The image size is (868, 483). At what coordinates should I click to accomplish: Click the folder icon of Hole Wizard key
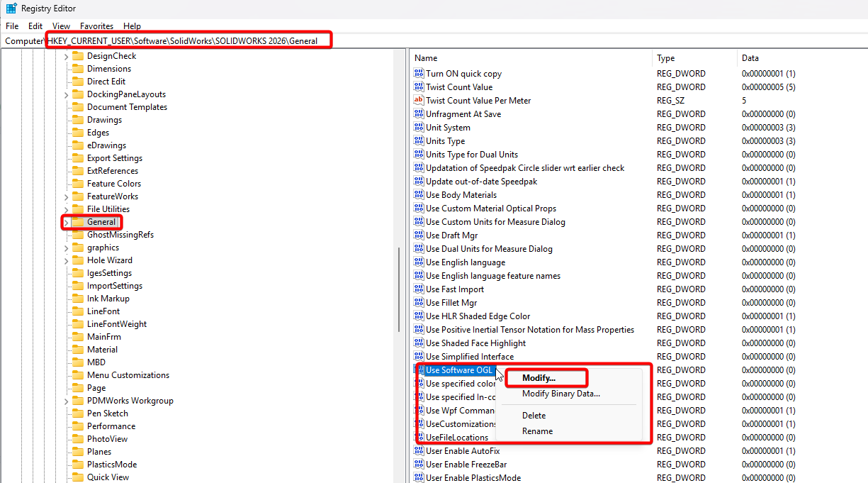click(x=78, y=260)
